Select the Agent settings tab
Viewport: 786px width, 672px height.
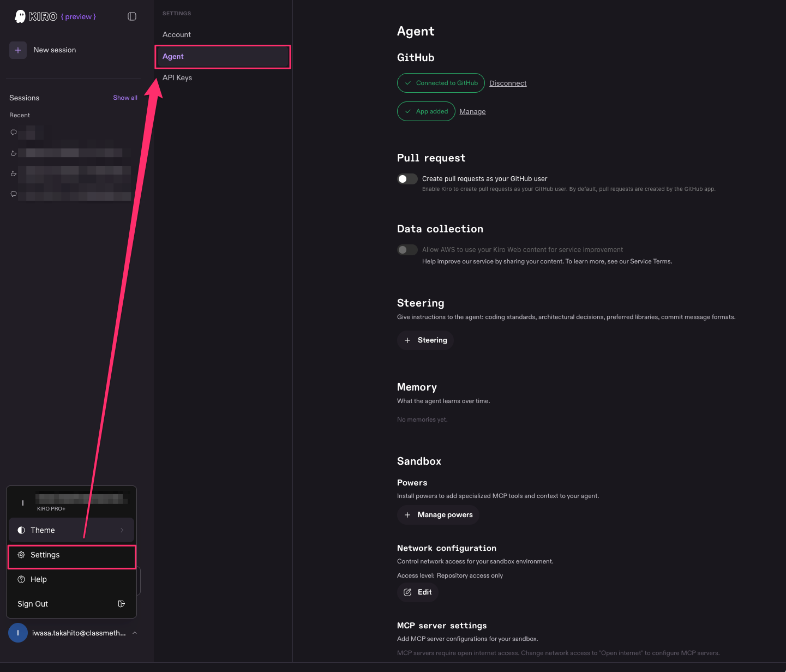coord(223,57)
